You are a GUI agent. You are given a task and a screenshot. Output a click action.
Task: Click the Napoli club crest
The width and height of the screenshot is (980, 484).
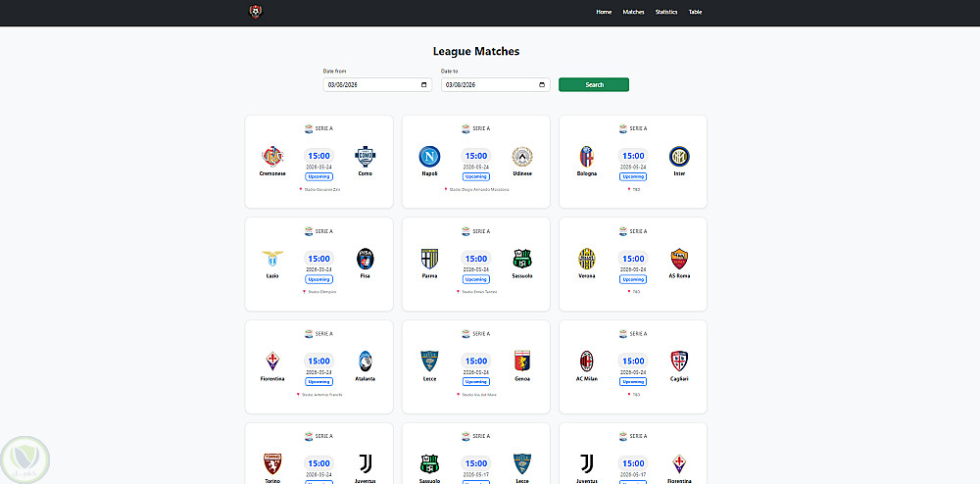pos(429,156)
